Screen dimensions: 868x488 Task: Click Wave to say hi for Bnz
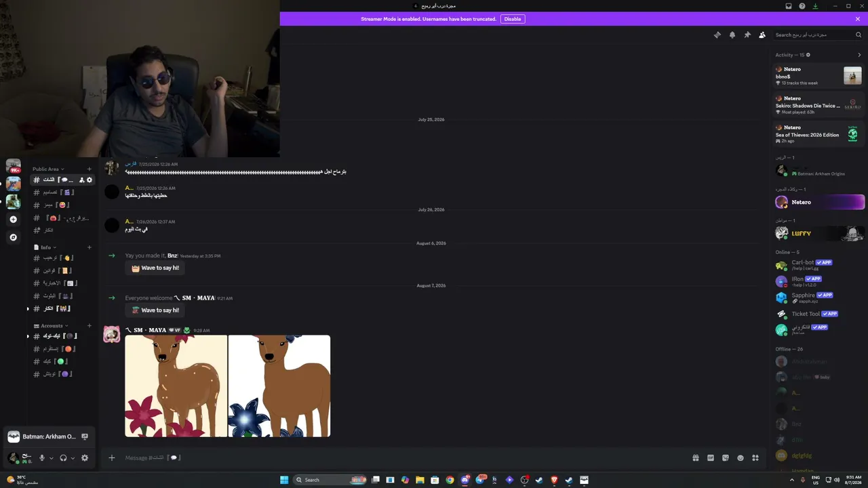click(x=155, y=268)
